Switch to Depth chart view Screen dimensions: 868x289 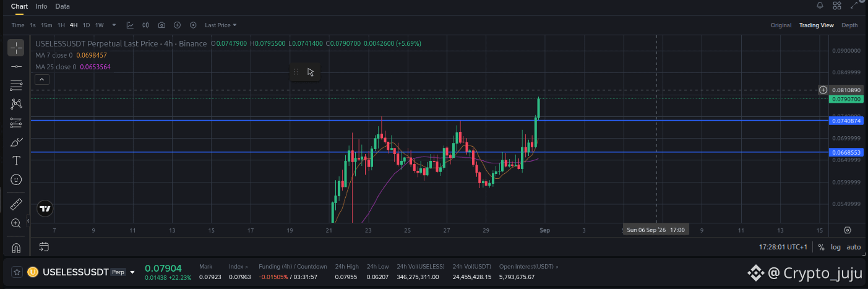tap(849, 25)
